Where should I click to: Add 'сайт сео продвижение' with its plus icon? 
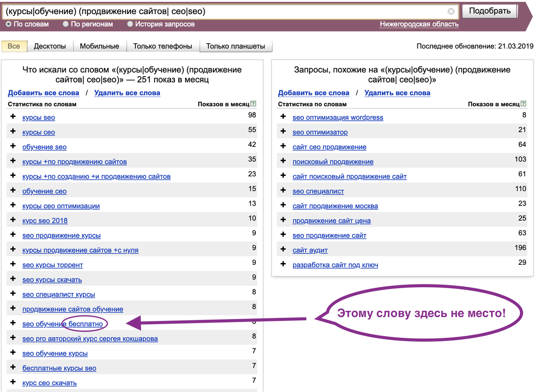click(x=284, y=147)
